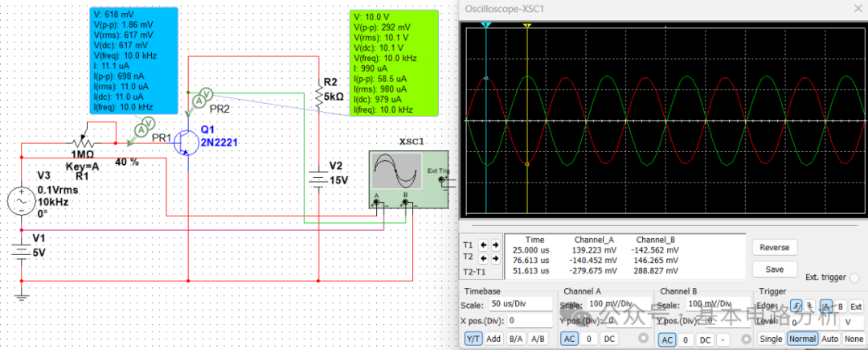Click the Channel B terminal indicator circle
Image resolution: width=868 pixels, height=350 pixels.
pos(746,337)
